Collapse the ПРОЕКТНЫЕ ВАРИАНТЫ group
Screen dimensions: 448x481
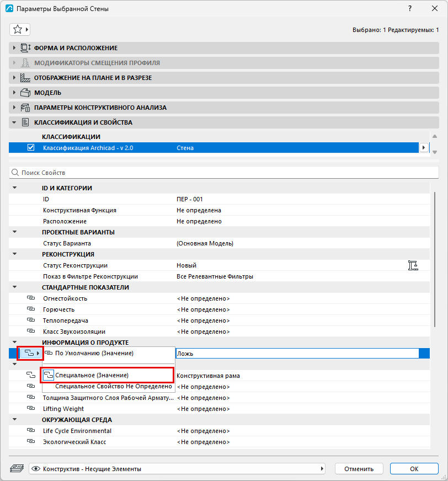click(x=14, y=232)
